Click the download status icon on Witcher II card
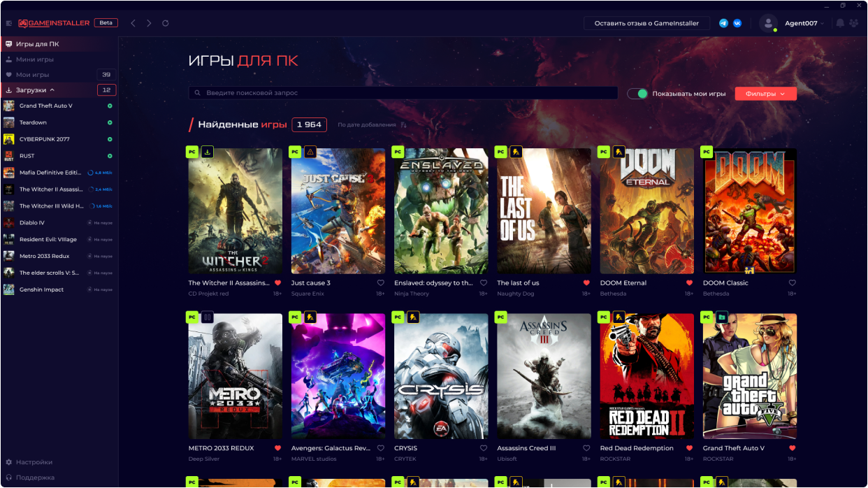The height and width of the screenshot is (488, 868). [x=207, y=152]
